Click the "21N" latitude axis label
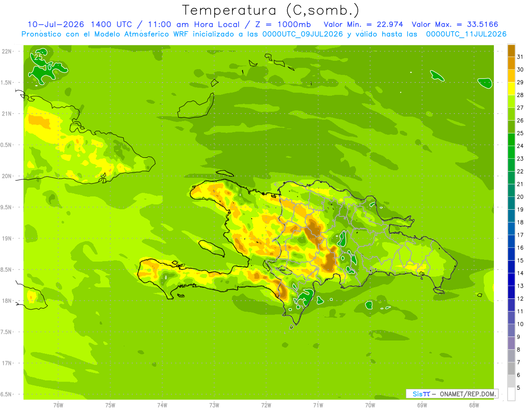Viewport: 532px width, 411px height. tap(7, 114)
